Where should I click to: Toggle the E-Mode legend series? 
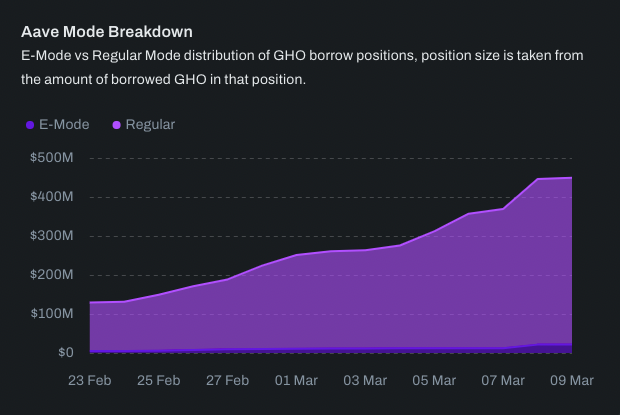(x=58, y=125)
